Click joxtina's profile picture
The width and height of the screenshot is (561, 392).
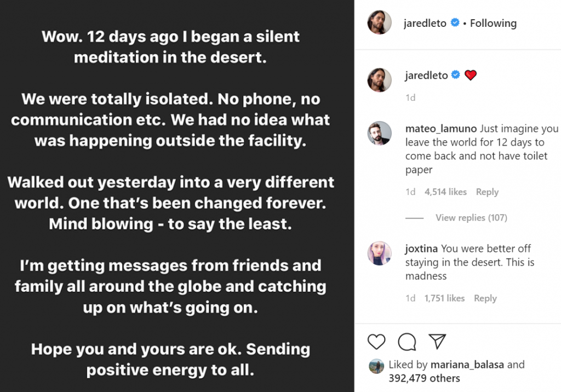click(x=379, y=253)
